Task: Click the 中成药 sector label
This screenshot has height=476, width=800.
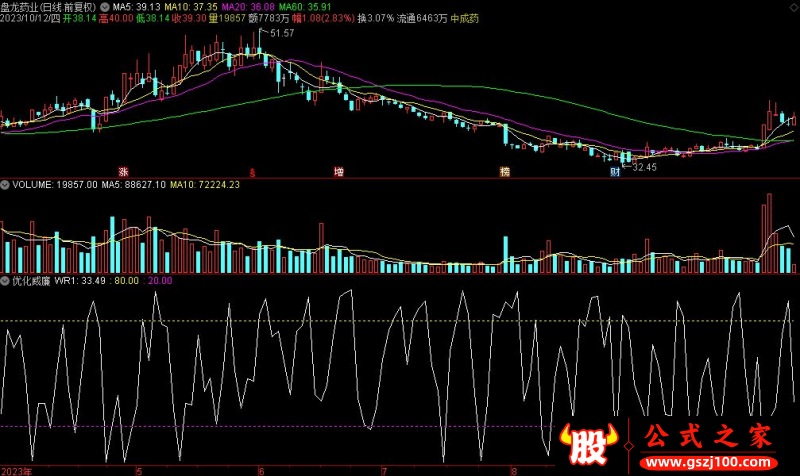Action: pos(464,18)
